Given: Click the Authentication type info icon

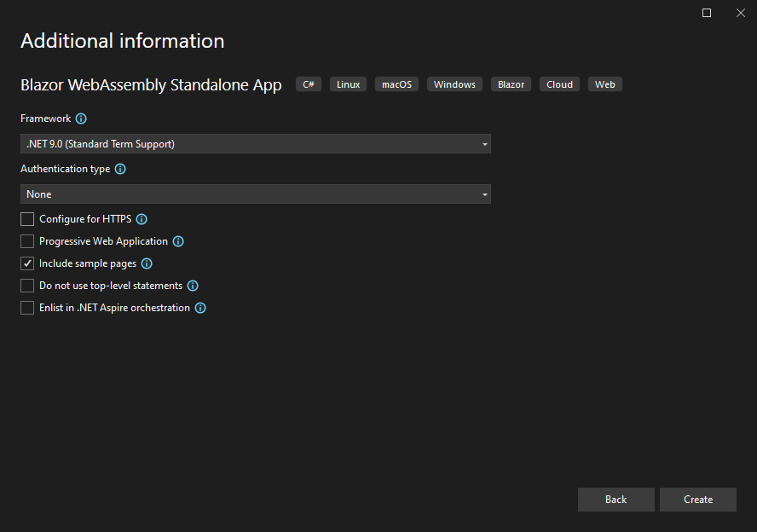Looking at the screenshot, I should [x=120, y=169].
